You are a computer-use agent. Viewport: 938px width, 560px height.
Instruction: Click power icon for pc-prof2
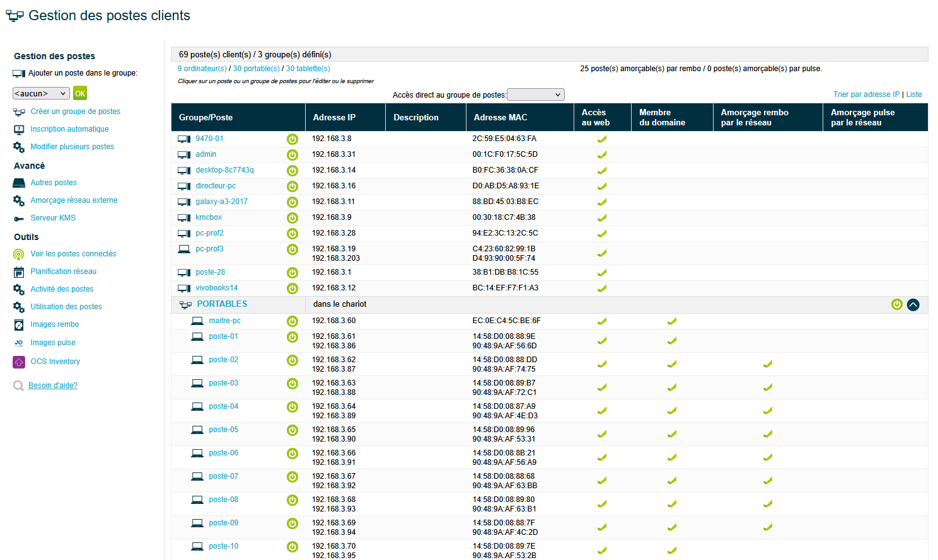[292, 234]
